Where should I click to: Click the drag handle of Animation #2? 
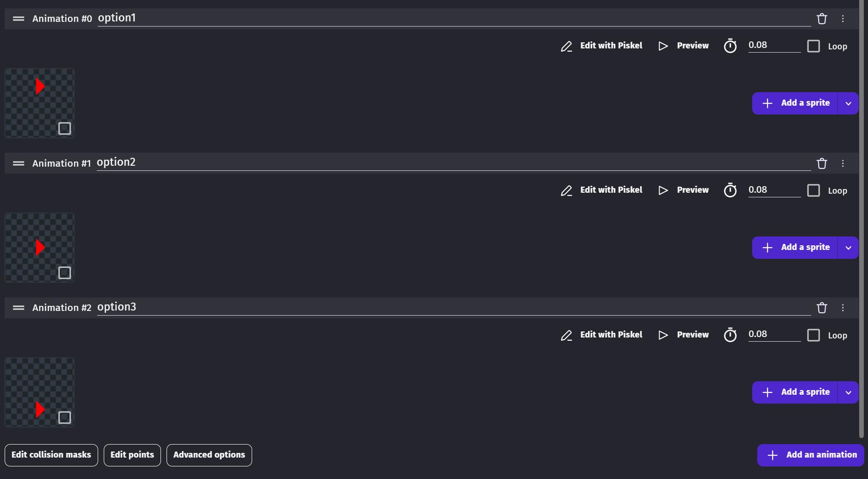click(x=19, y=308)
